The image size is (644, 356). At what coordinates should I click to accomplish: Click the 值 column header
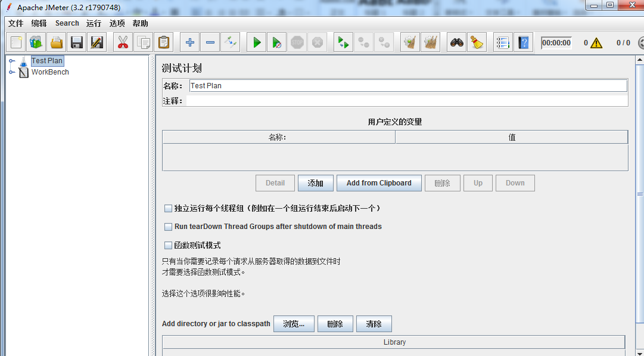tap(512, 137)
